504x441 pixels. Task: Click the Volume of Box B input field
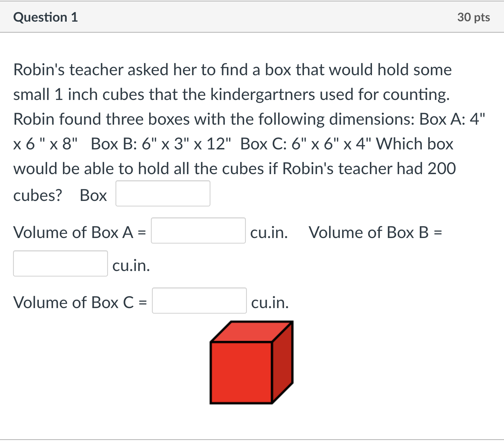pyautogui.click(x=61, y=264)
